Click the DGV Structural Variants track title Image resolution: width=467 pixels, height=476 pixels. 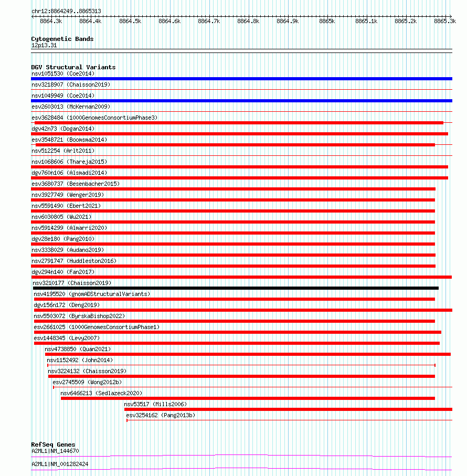[x=73, y=67]
